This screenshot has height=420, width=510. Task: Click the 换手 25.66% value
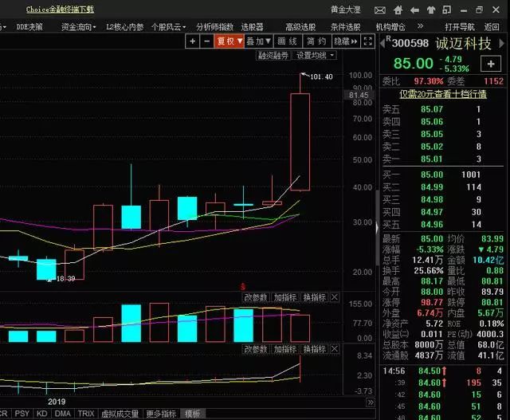point(429,271)
